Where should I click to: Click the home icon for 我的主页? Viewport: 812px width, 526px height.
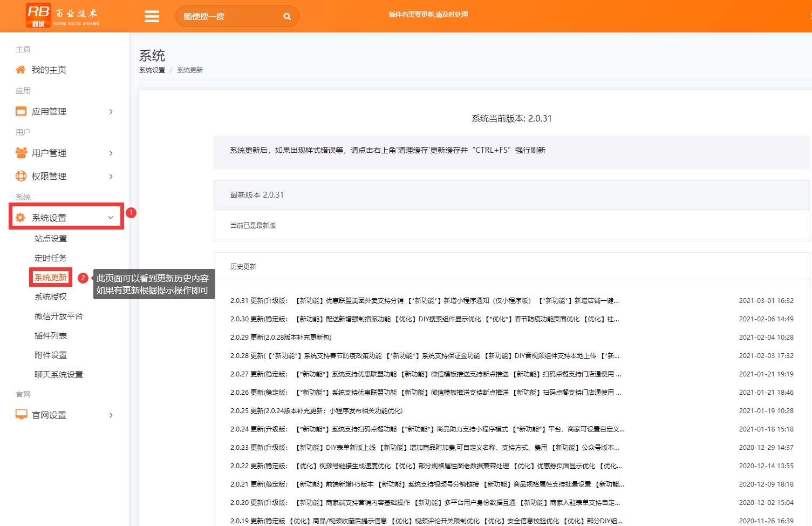pos(21,70)
